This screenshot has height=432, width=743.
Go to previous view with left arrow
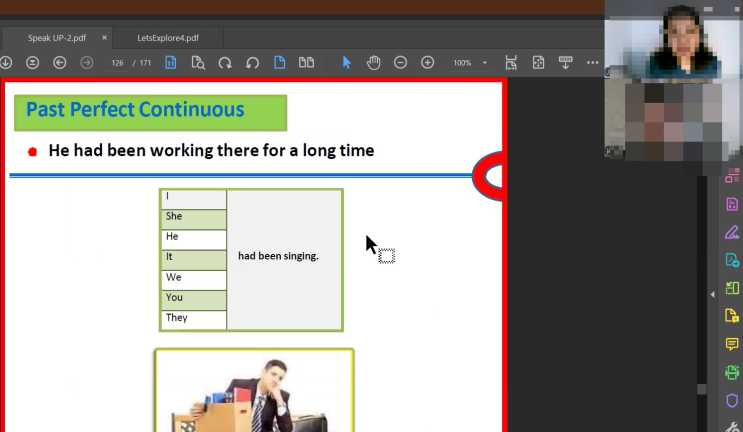60,63
